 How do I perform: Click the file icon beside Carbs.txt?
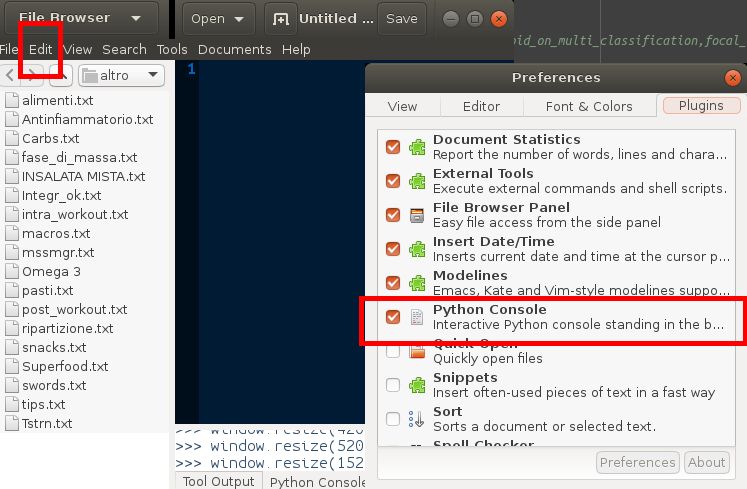click(x=12, y=138)
